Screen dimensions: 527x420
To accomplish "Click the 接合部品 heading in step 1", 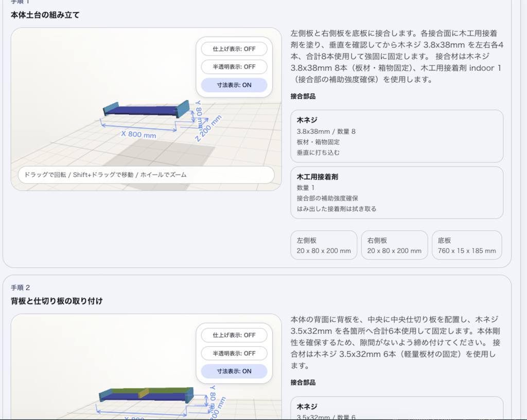I will [303, 96].
